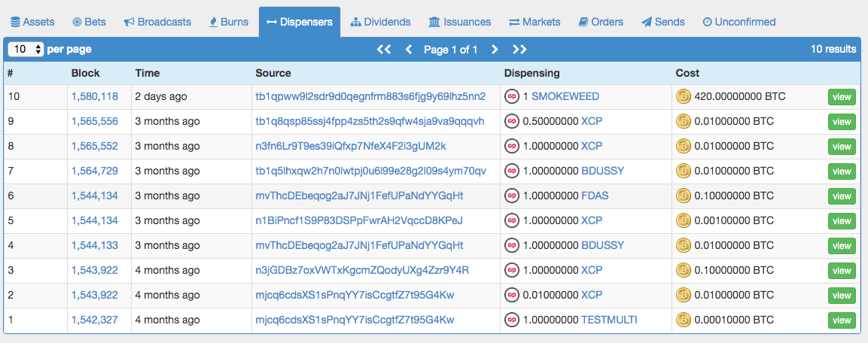This screenshot has height=343, width=868.
Task: View dispenser number 2
Action: pos(842,296)
